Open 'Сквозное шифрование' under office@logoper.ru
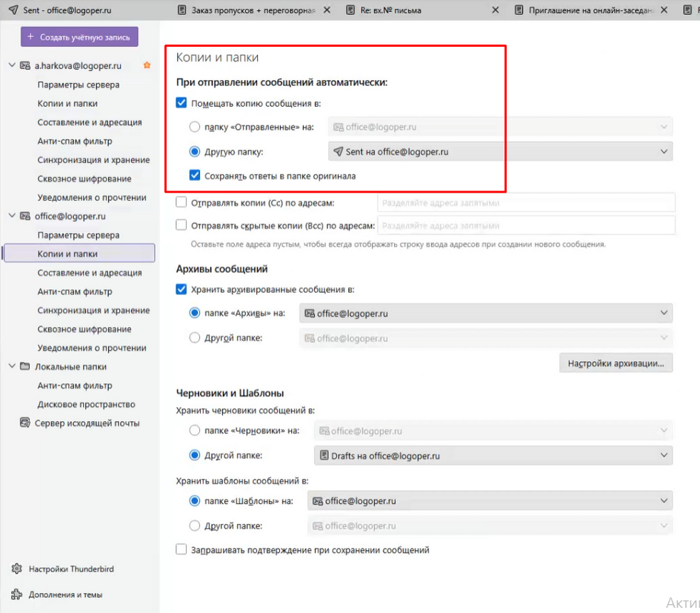 tap(84, 329)
